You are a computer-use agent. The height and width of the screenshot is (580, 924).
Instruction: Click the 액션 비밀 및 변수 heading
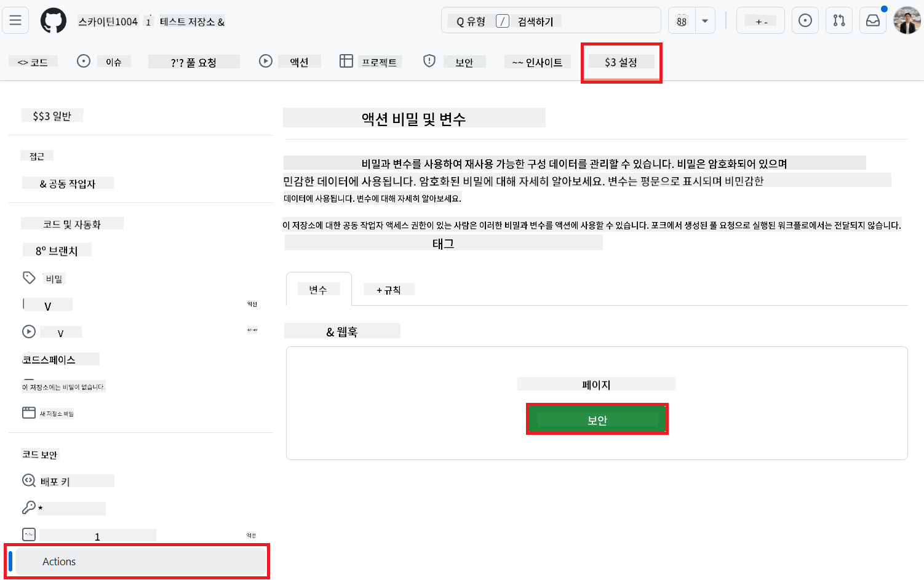[414, 118]
